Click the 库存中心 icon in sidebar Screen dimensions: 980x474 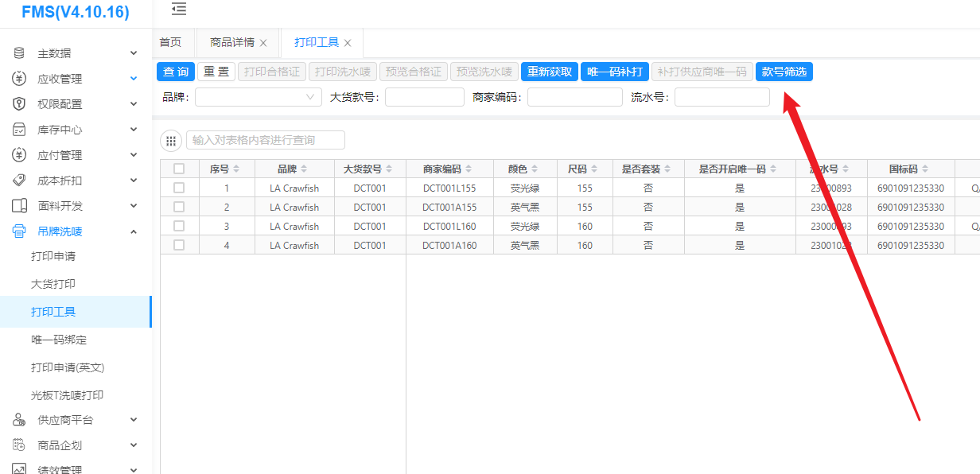[x=19, y=130]
